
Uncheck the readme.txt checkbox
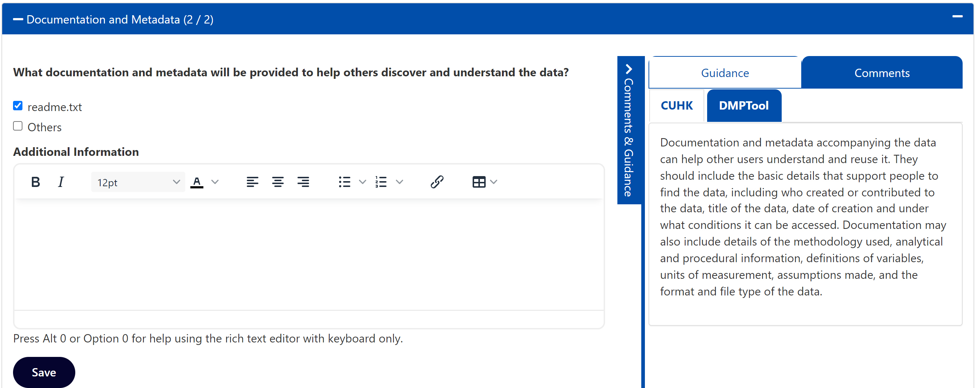point(18,106)
